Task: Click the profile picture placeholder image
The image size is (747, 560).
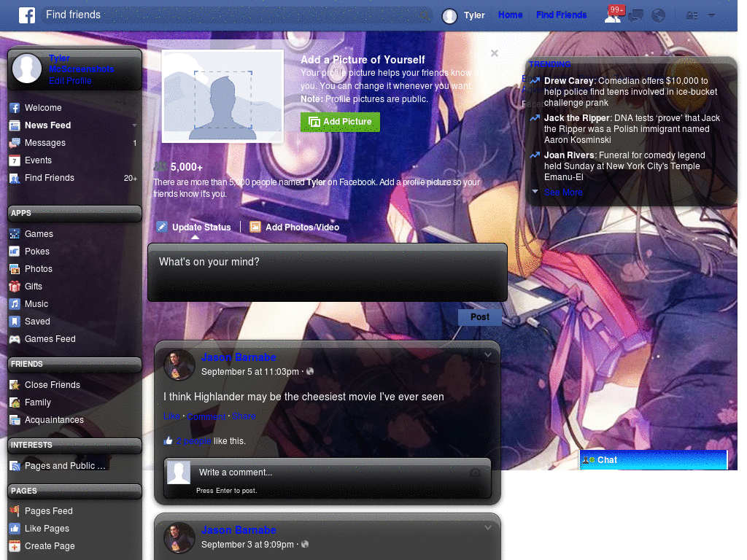Action: tap(223, 96)
